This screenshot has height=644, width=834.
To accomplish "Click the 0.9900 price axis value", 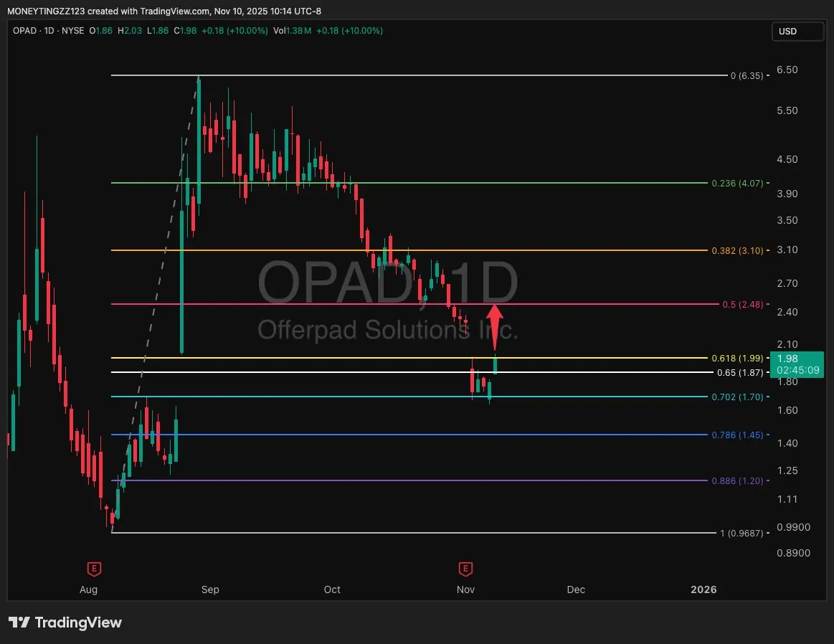I will click(x=793, y=528).
